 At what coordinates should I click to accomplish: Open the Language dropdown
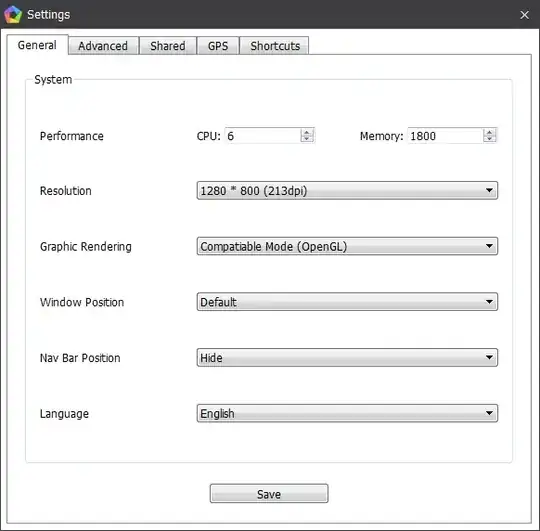point(347,413)
